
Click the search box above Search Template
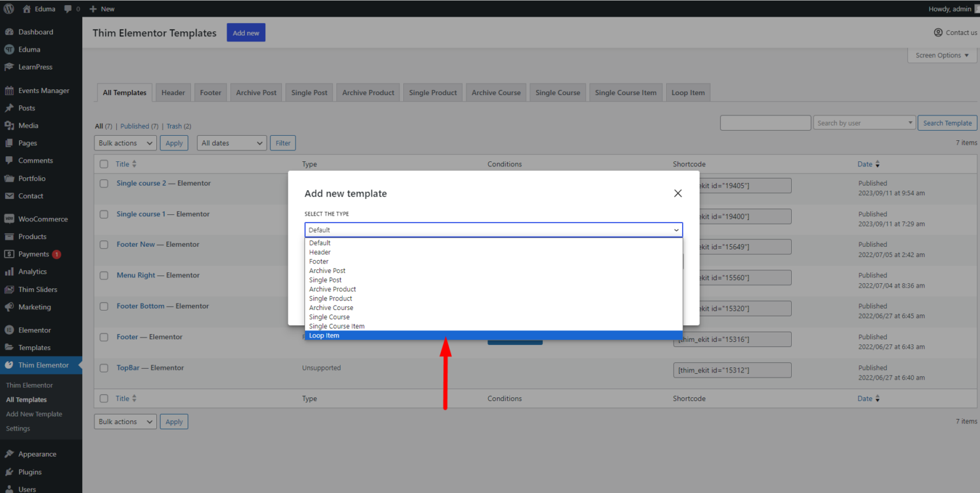pyautogui.click(x=765, y=122)
